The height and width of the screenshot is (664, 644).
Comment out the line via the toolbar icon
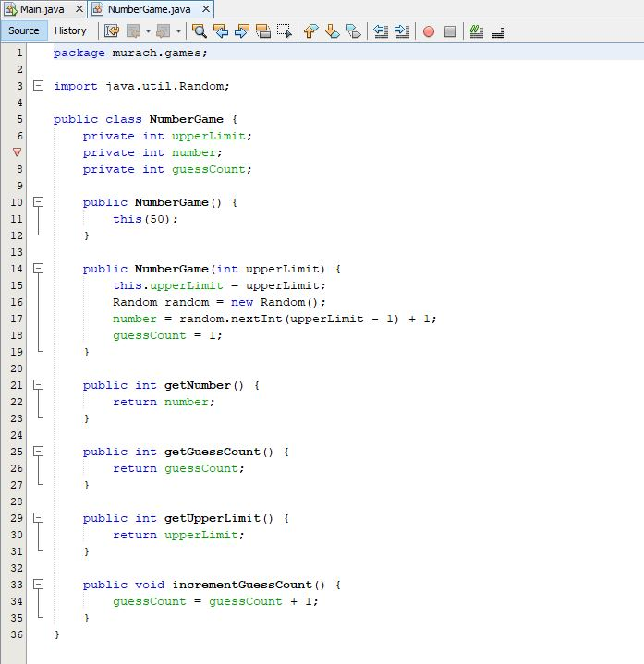(x=477, y=30)
